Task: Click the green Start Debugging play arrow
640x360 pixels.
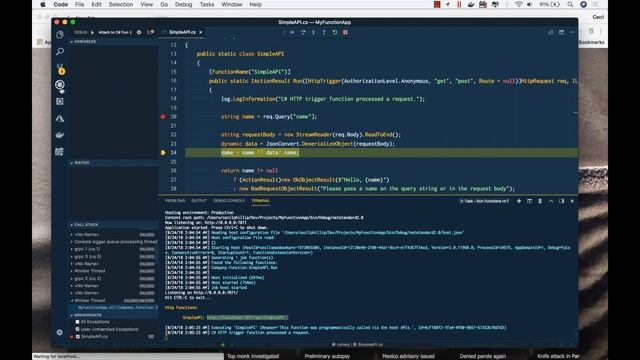Action: pos(92,32)
